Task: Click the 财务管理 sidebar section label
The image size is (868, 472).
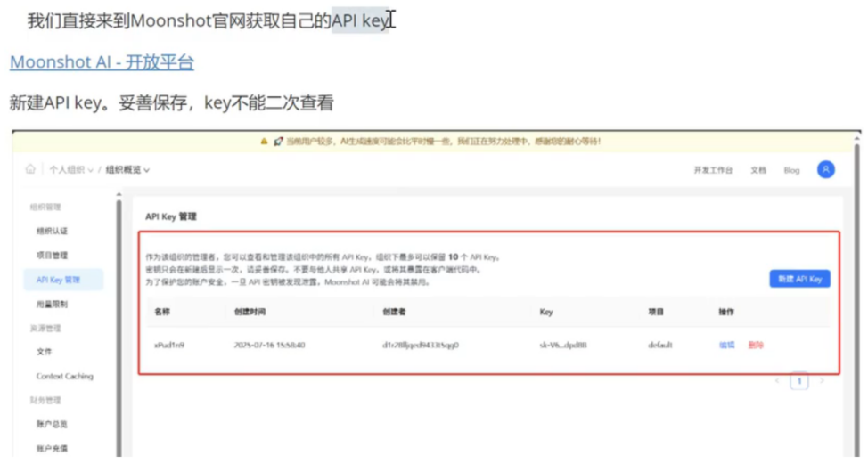Action: click(x=45, y=400)
